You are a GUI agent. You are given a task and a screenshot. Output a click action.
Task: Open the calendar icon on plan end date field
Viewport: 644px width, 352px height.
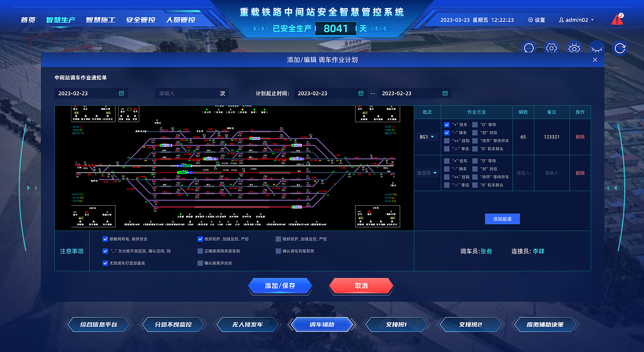445,93
